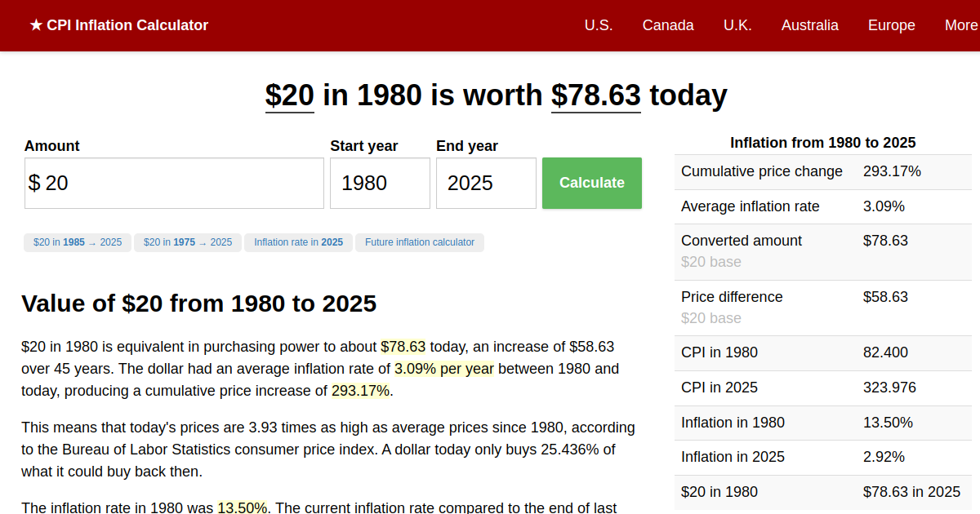This screenshot has width=980, height=514.
Task: Click the highlighted 13.50% inflation rate link
Action: 243,507
